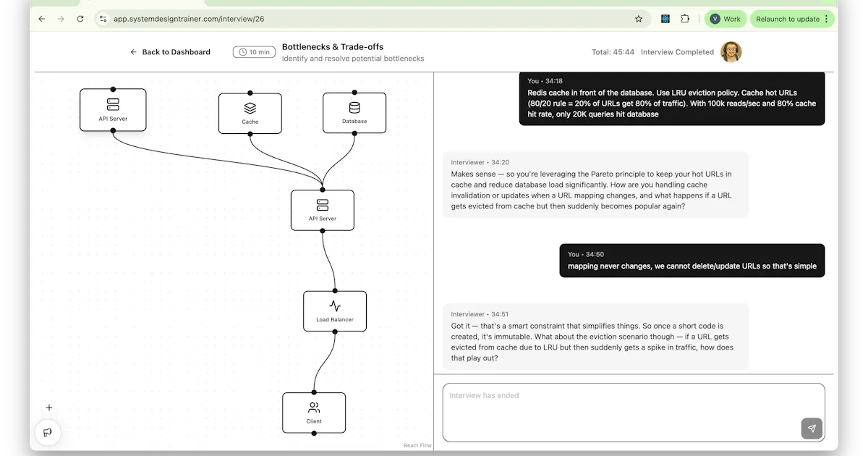Select the Client node people icon
The width and height of the screenshot is (868, 456).
[314, 408]
